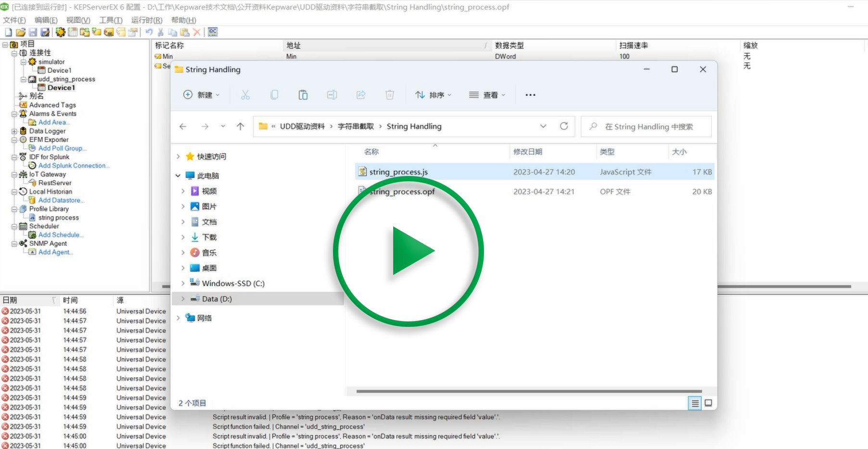Click the Open Project folder icon
Screen dimensions: 868x449
20,32
